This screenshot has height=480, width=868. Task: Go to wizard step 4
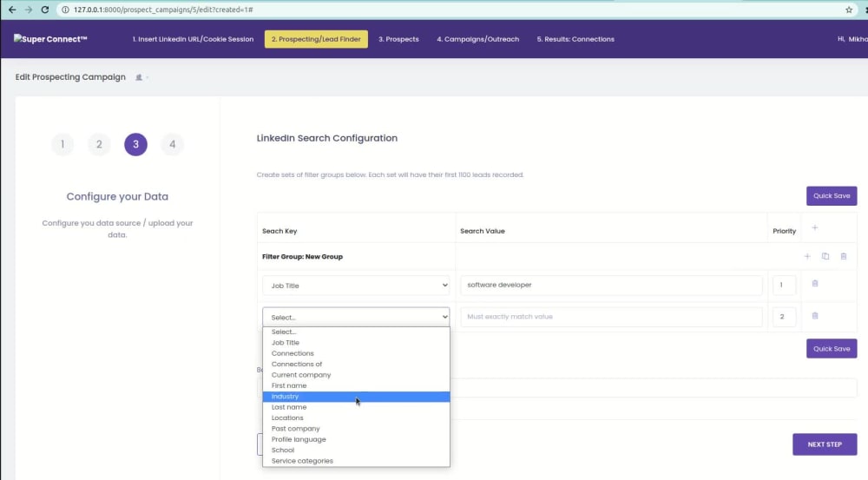(172, 144)
